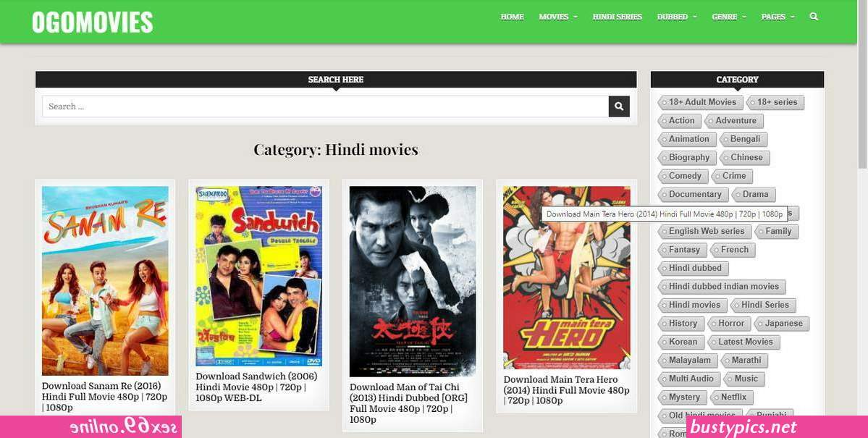Select the Netflix category tag
The image size is (868, 438).
(732, 397)
